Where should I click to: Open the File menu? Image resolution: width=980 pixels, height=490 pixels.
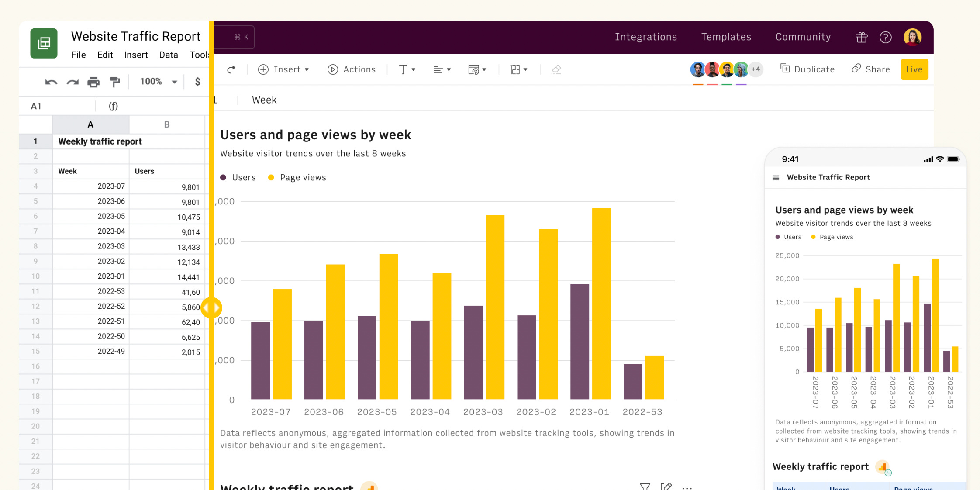(x=79, y=55)
